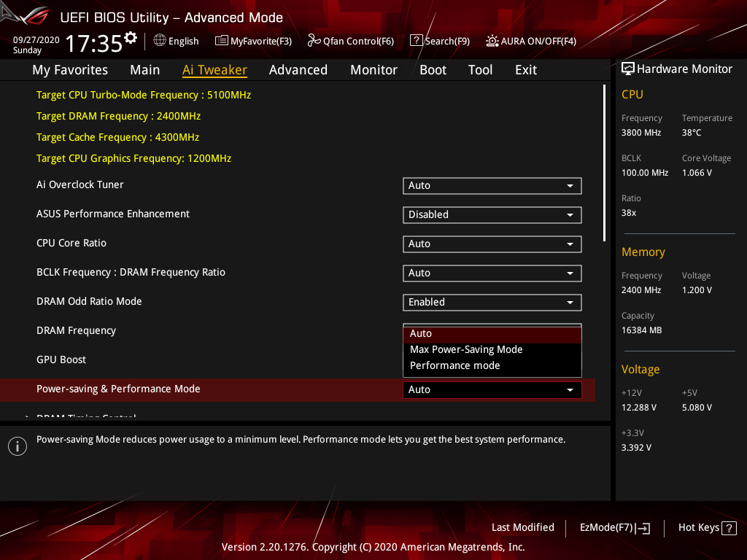Select ASUS Performance Enhancement row label
This screenshot has height=560, width=747.
pyautogui.click(x=113, y=214)
